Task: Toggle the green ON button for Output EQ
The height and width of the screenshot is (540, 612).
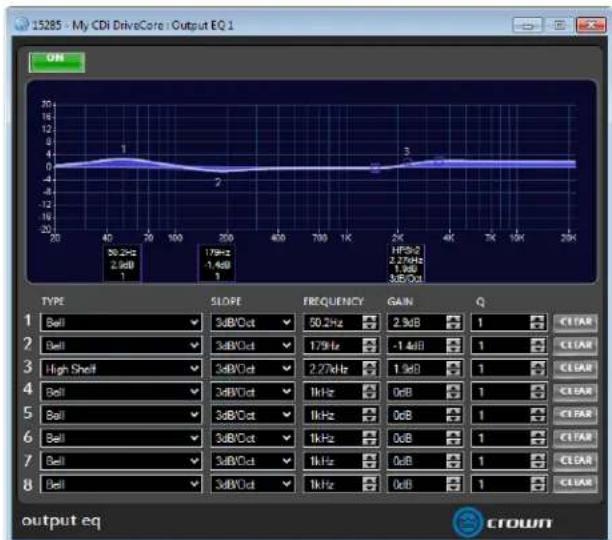Action: 57,62
